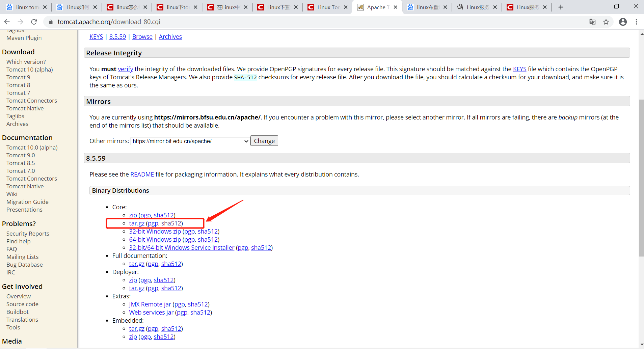Viewport: 644px width, 349px height.
Task: Open the Chrome profile avatar icon
Action: coord(623,22)
